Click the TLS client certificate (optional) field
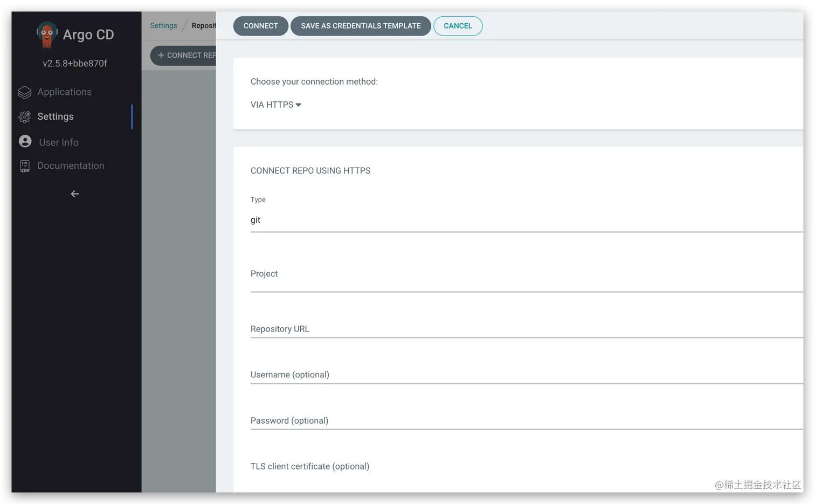The image size is (815, 504). 527,466
